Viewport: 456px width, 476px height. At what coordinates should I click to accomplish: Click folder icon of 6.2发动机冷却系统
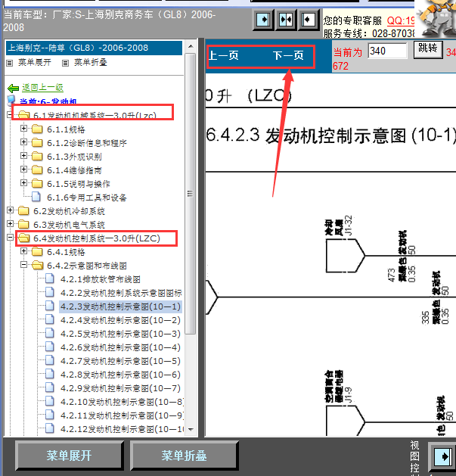click(23, 210)
